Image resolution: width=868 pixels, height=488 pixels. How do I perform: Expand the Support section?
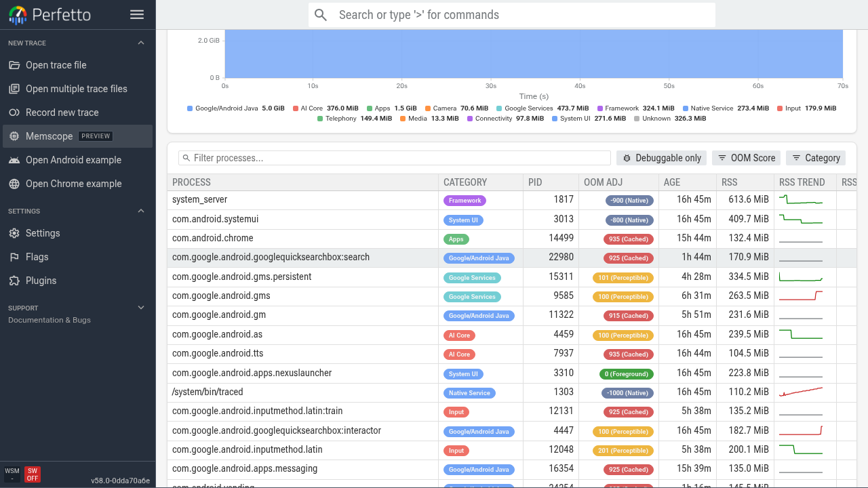pyautogui.click(x=141, y=308)
